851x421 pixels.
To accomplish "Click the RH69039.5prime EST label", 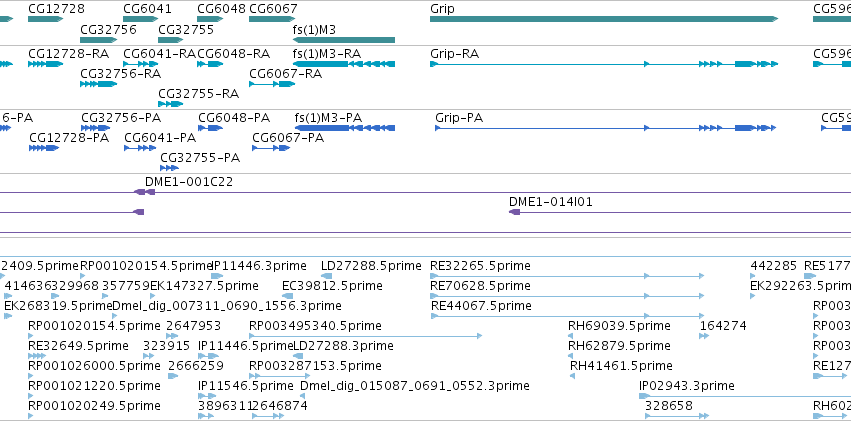I will (x=619, y=326).
